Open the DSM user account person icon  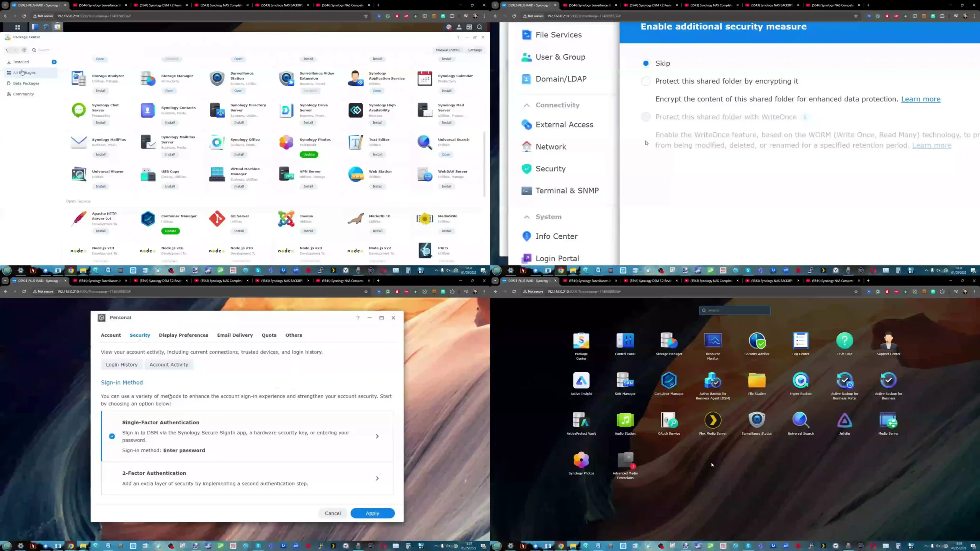459,27
